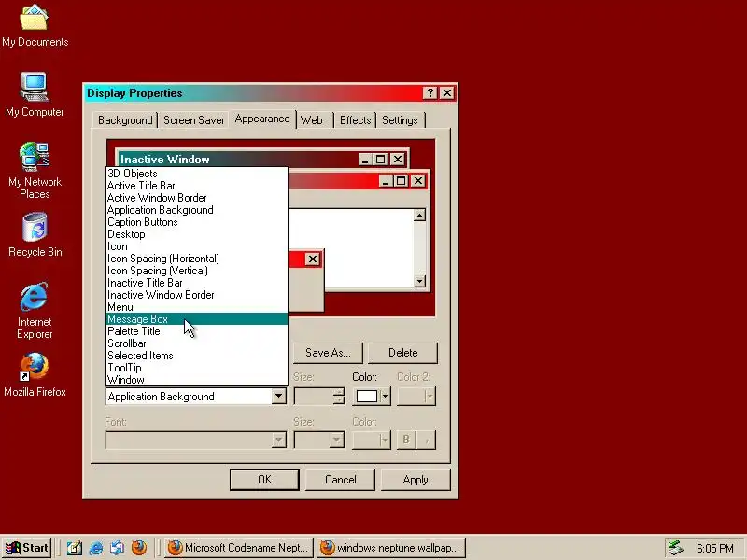This screenshot has height=560, width=747.
Task: Choose ToolTip from the item list
Action: (x=196, y=368)
